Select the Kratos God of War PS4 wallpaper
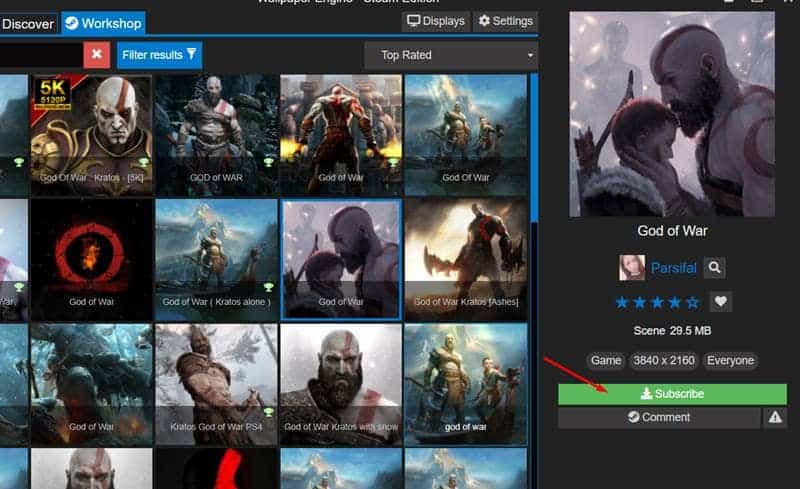Viewport: 800px width, 489px height. (216, 384)
